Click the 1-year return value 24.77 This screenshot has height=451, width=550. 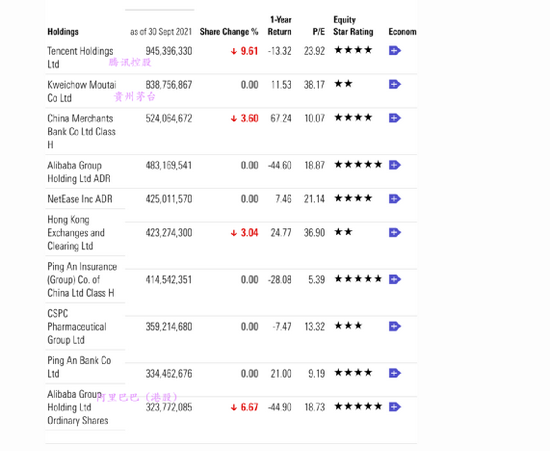click(281, 233)
